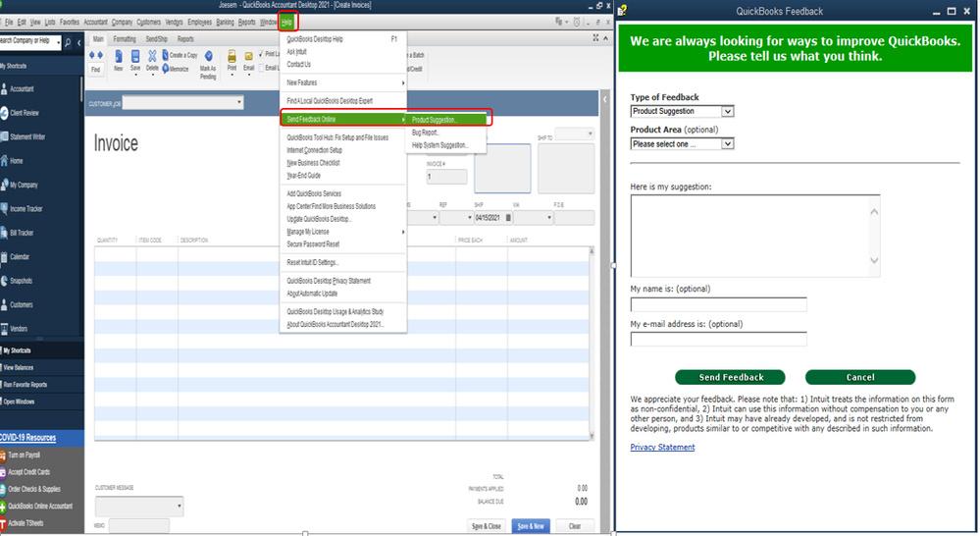Select View Balances in sidebar
Viewport: 980px width, 536px height.
click(18, 368)
